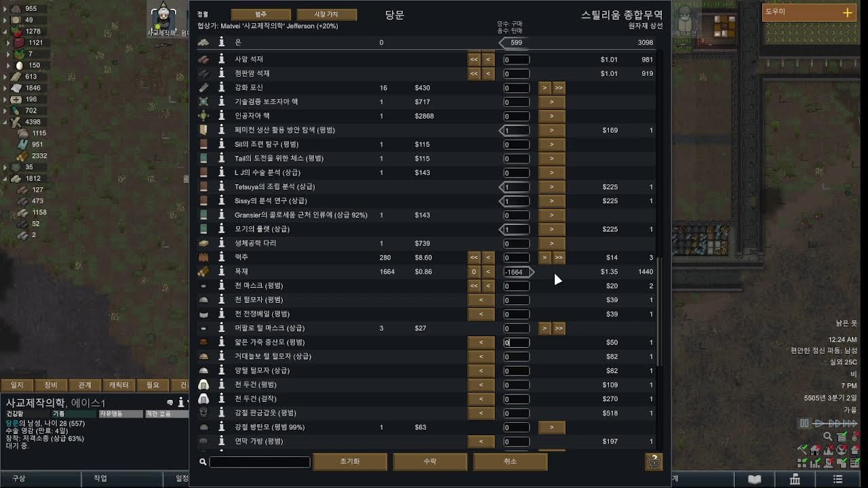
Task: Set game to superfast triple arrow speed
Action: point(850,424)
